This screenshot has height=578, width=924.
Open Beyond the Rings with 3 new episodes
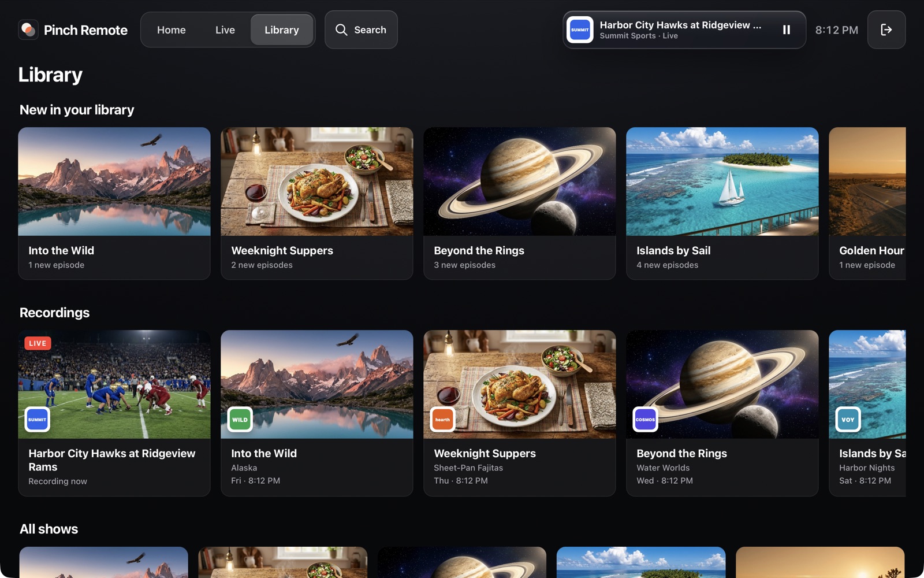pyautogui.click(x=520, y=203)
